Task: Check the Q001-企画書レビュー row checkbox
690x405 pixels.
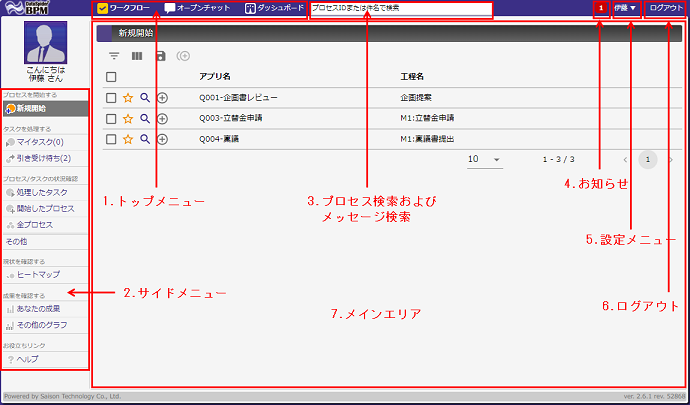Action: tap(111, 98)
